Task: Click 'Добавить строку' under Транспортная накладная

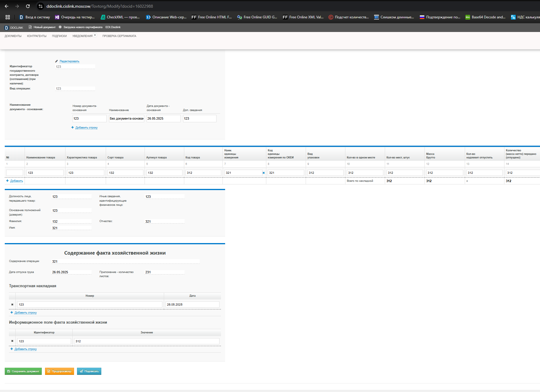Action: pyautogui.click(x=25, y=313)
